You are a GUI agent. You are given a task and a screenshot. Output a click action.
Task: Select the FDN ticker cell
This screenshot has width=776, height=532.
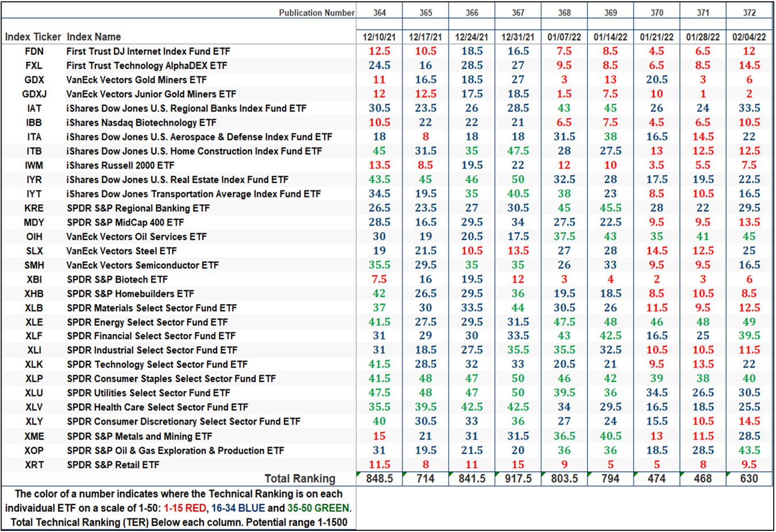[34, 51]
